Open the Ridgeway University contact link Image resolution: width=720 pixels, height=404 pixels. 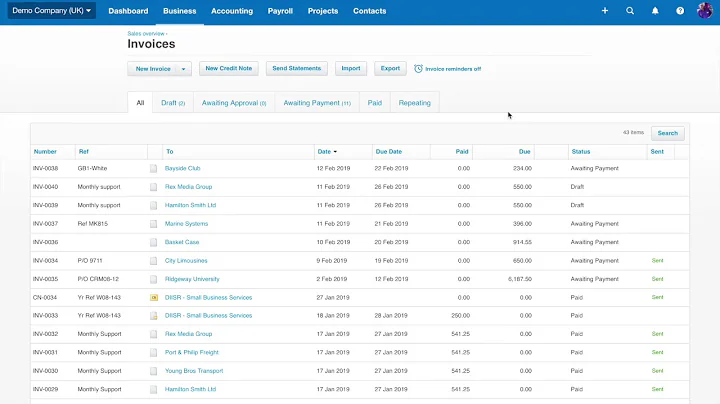coord(192,279)
